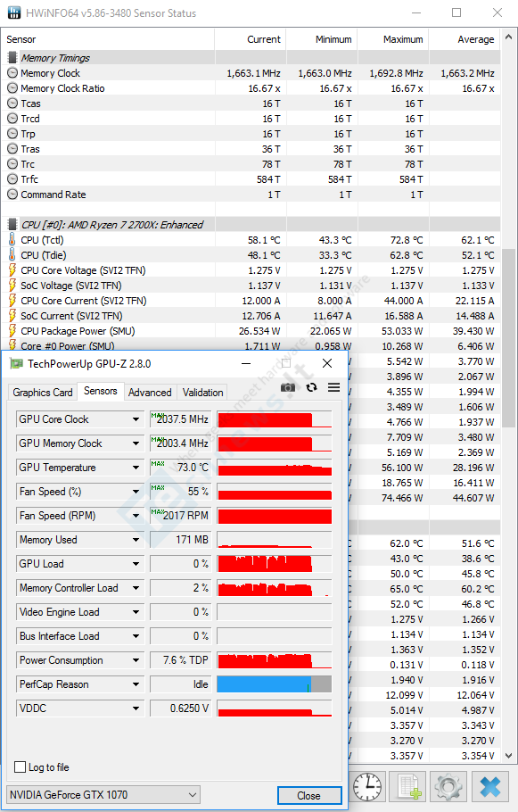Viewport: 518px width, 812px height.
Task: Click the Command Rate row icon
Action: coord(12,195)
